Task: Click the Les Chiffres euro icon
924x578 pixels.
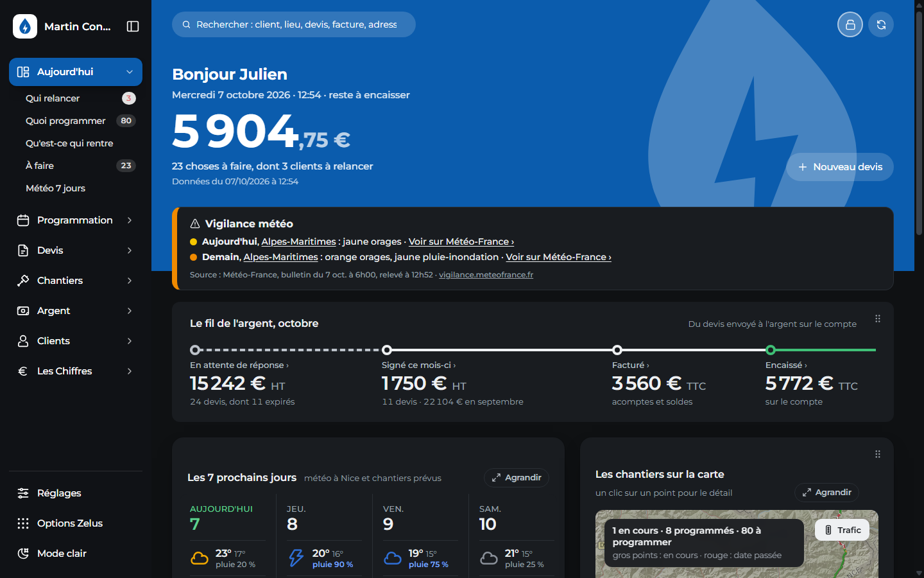Action: click(23, 371)
